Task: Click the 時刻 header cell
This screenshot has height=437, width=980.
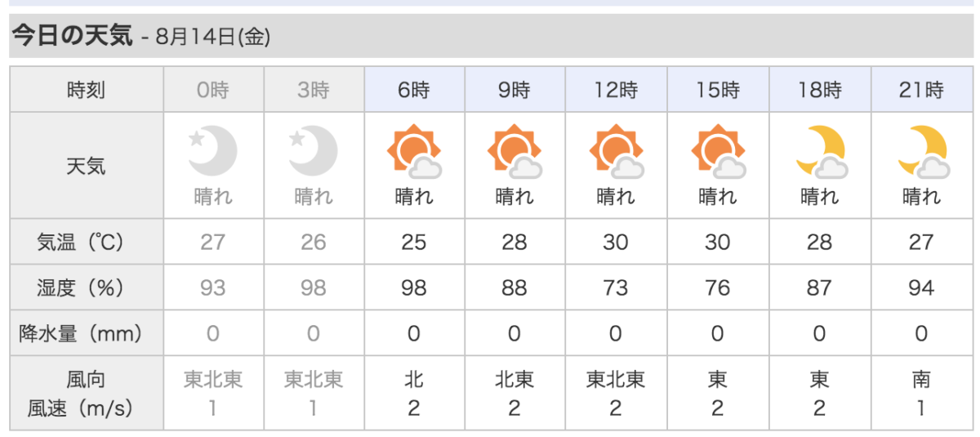Action: click(86, 90)
